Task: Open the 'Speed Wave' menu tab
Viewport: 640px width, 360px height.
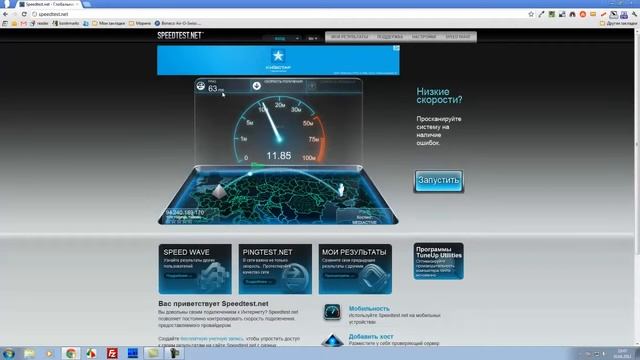Action: point(458,37)
